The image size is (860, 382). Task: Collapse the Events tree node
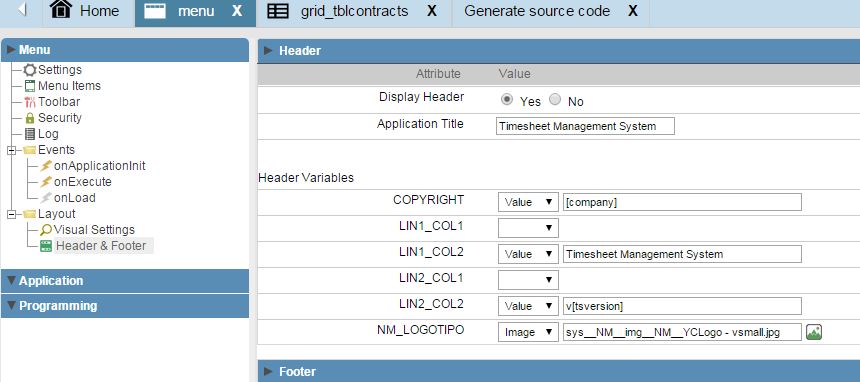pyautogui.click(x=11, y=150)
